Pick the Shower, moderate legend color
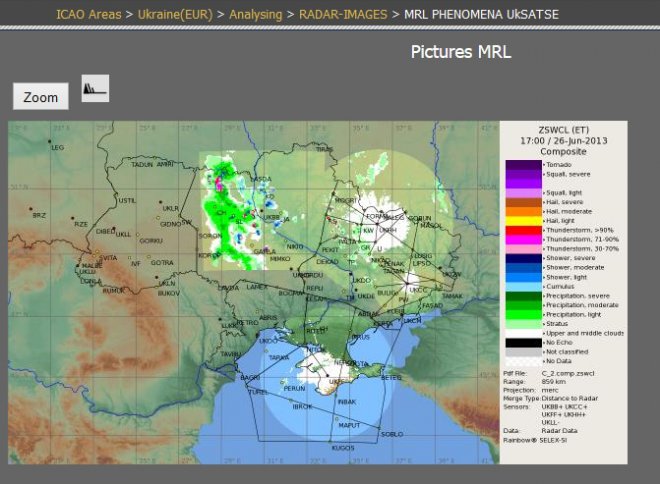This screenshot has width=660, height=484. point(522,267)
